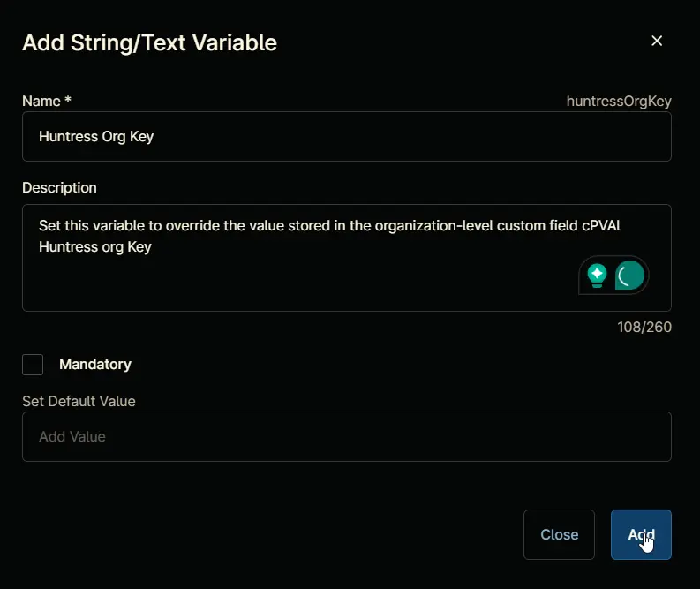Click the green crescent assistant icon
Viewport: 700px width, 589px height.
(x=629, y=276)
